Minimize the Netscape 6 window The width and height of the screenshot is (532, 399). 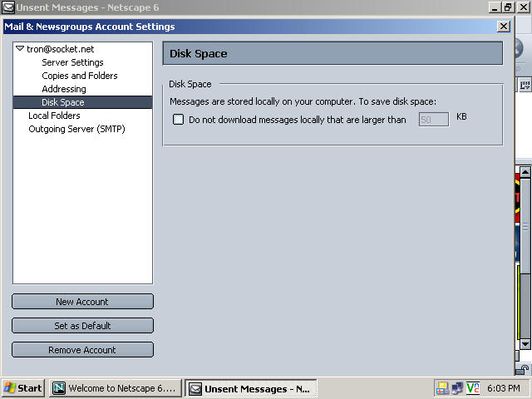point(495,7)
